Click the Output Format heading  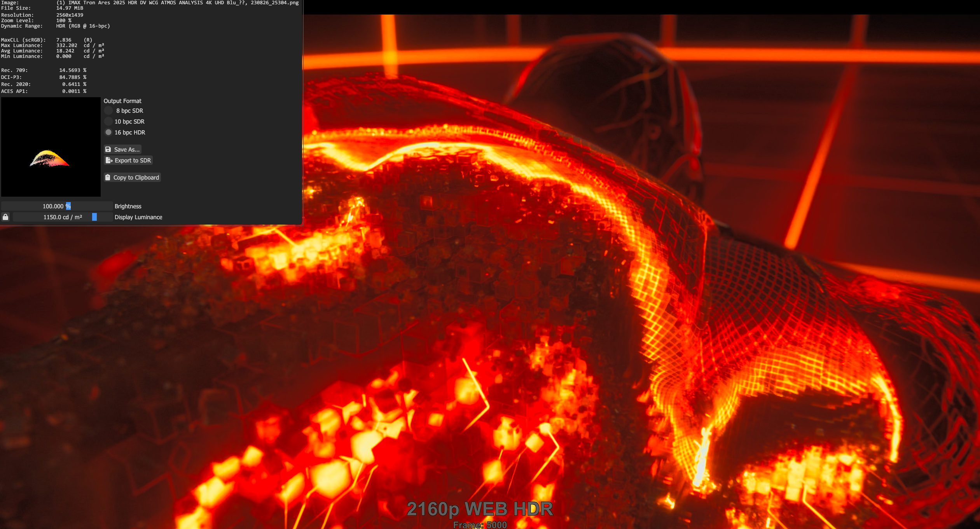(122, 101)
